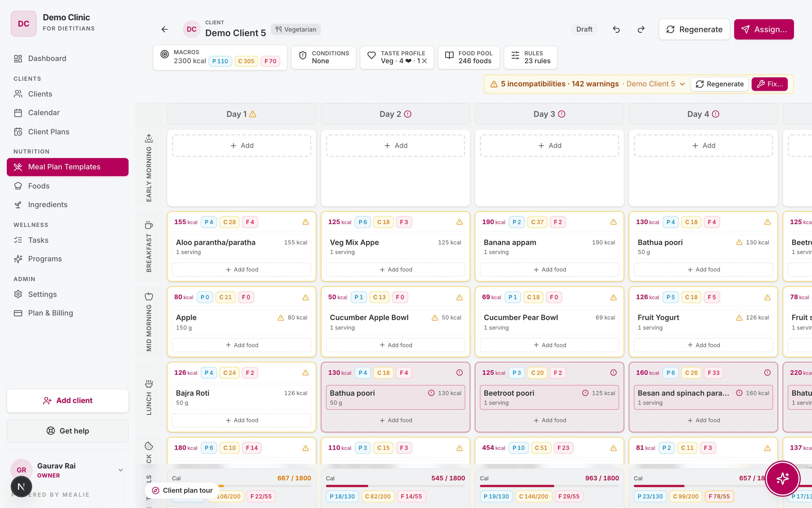This screenshot has height=508, width=812.
Task: Click the Day 1 warning triangle icon
Action: (253, 114)
